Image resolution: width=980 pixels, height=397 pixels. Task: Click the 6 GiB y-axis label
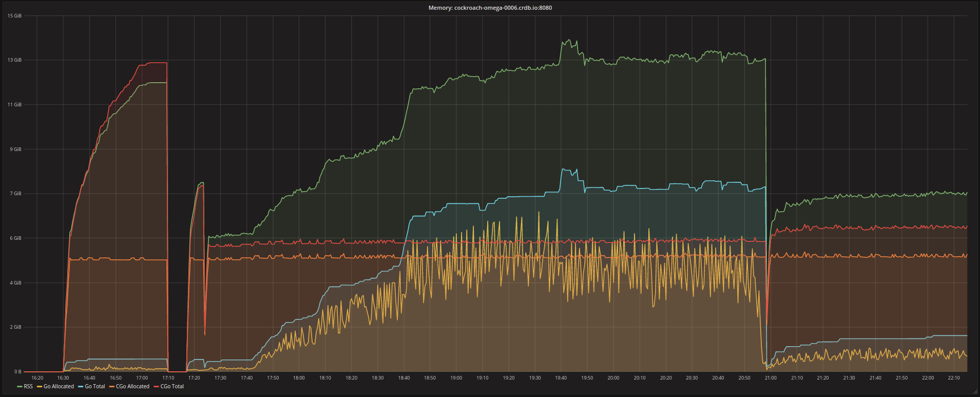[x=15, y=238]
